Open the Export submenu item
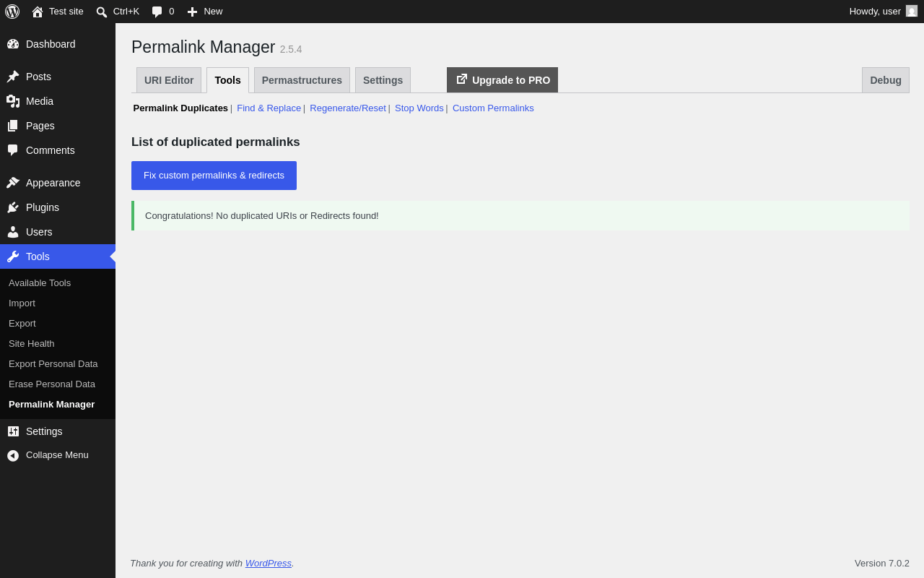The image size is (924, 578). pos(22,324)
